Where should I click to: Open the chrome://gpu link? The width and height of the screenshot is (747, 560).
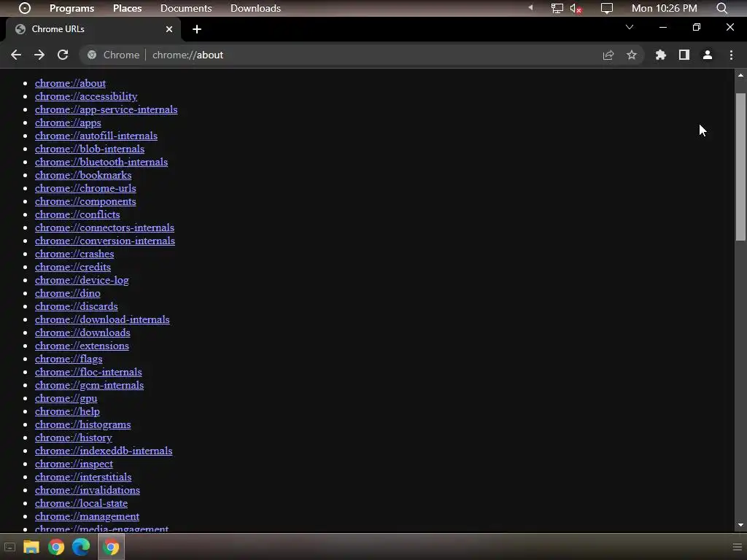click(x=66, y=399)
